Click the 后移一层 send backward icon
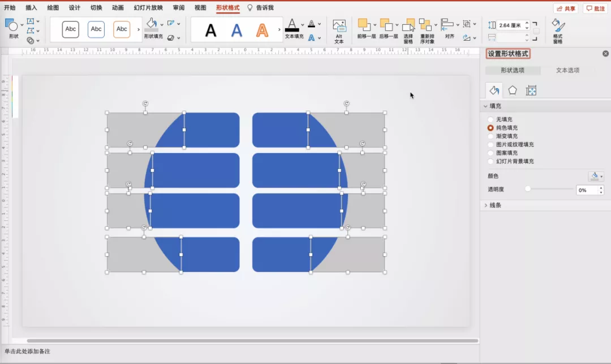This screenshot has width=611, height=364. point(386,25)
